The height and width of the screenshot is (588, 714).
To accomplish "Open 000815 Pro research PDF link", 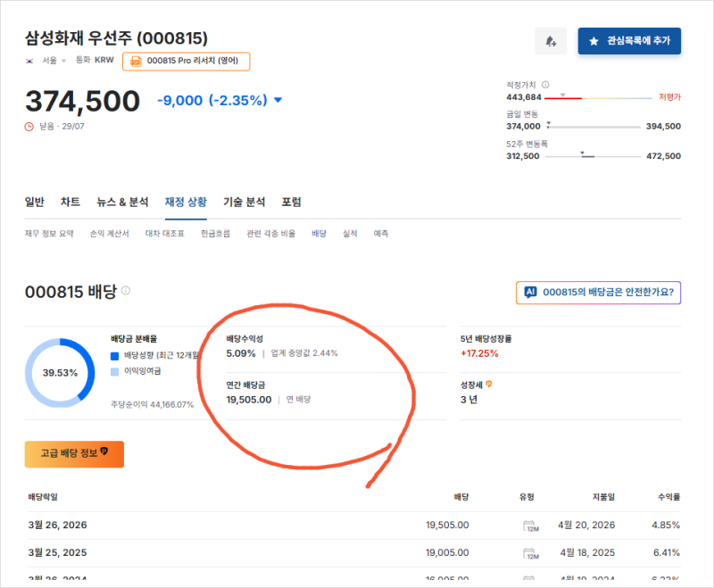I will pos(187,61).
